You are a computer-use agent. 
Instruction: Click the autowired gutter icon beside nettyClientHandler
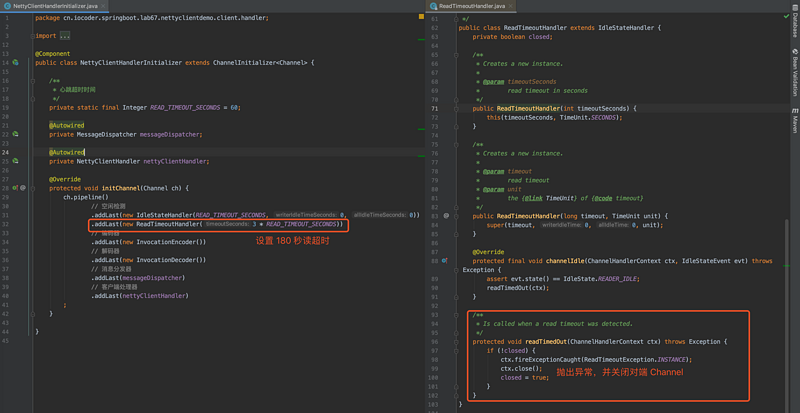(x=15, y=160)
